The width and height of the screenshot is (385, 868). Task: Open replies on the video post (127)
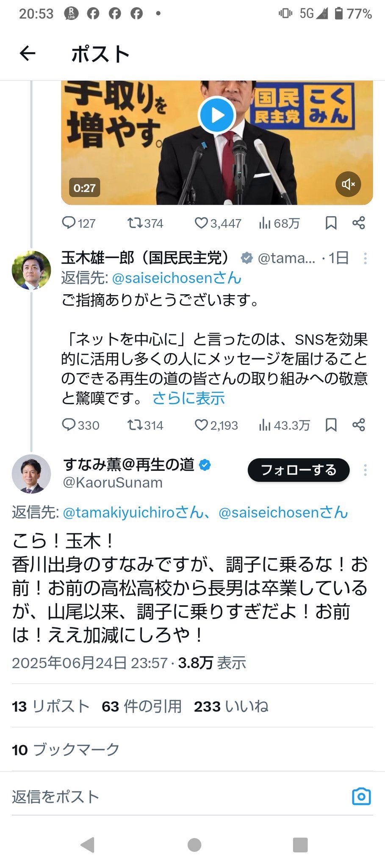79,223
